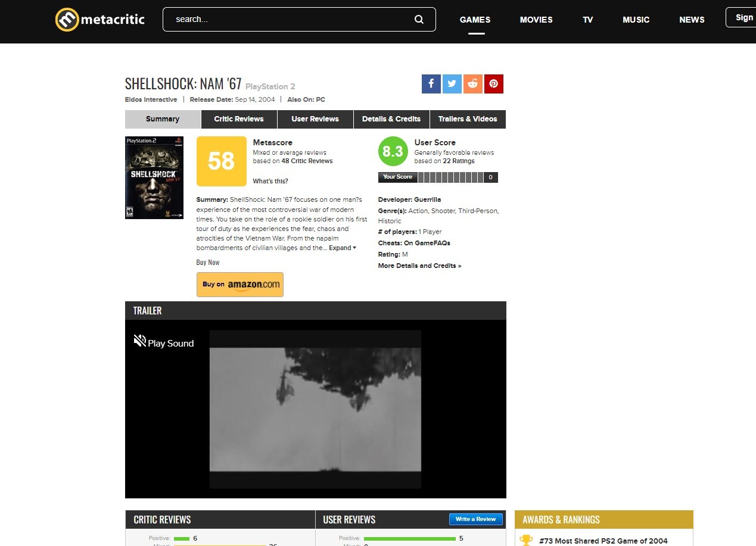The width and height of the screenshot is (756, 546).
Task: Click the ShellShock game cover thumbnail
Action: (154, 177)
